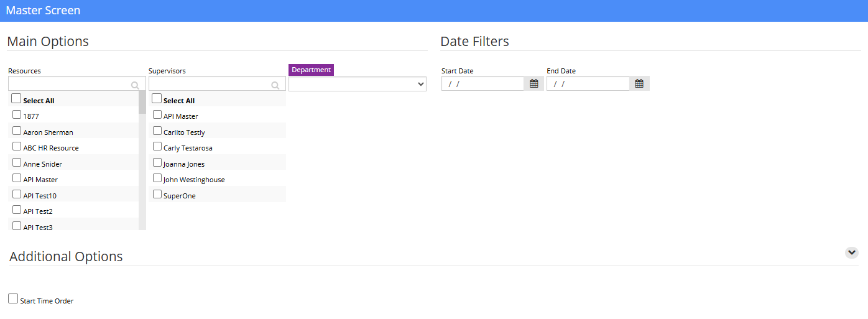Select the Joanna Jones supervisor checkbox
The image size is (868, 319).
coord(157,162)
